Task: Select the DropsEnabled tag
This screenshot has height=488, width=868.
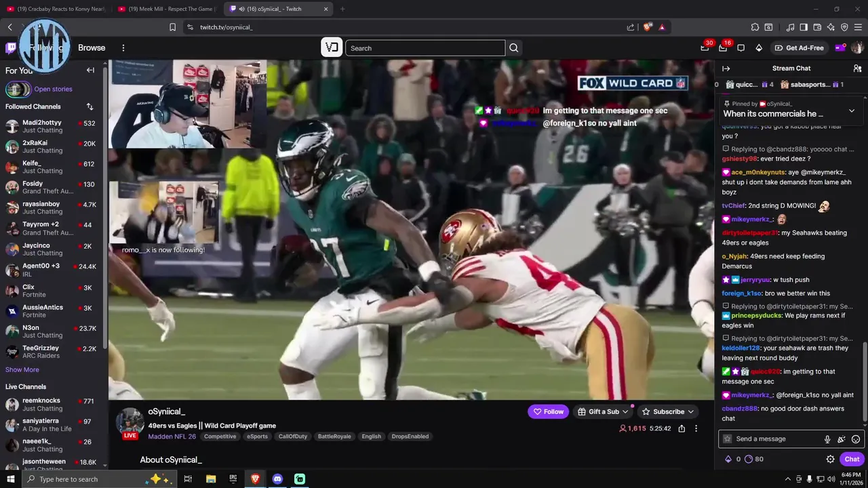Action: coord(410,436)
